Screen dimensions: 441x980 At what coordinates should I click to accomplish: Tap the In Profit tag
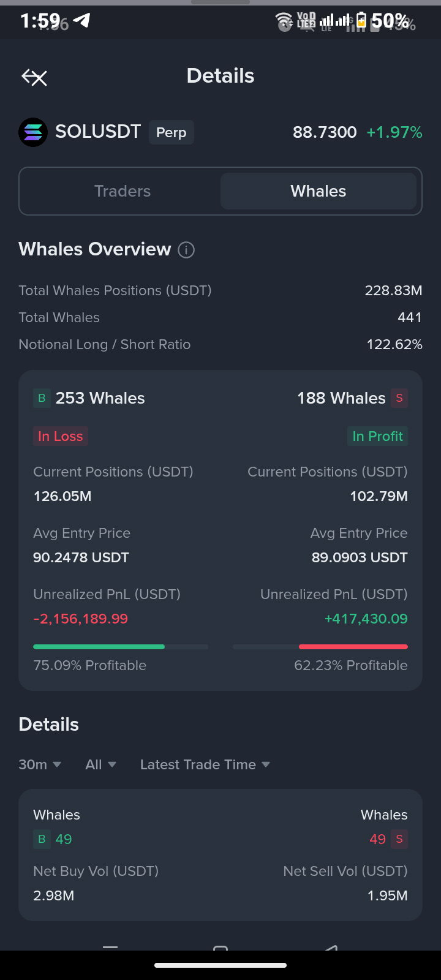point(378,436)
